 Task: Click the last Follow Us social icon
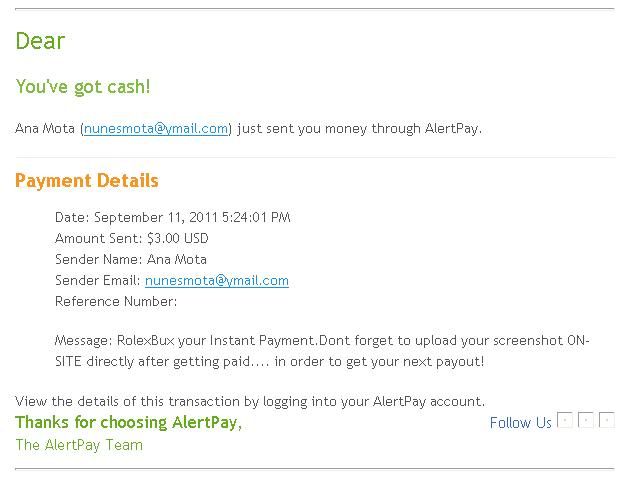(x=607, y=420)
